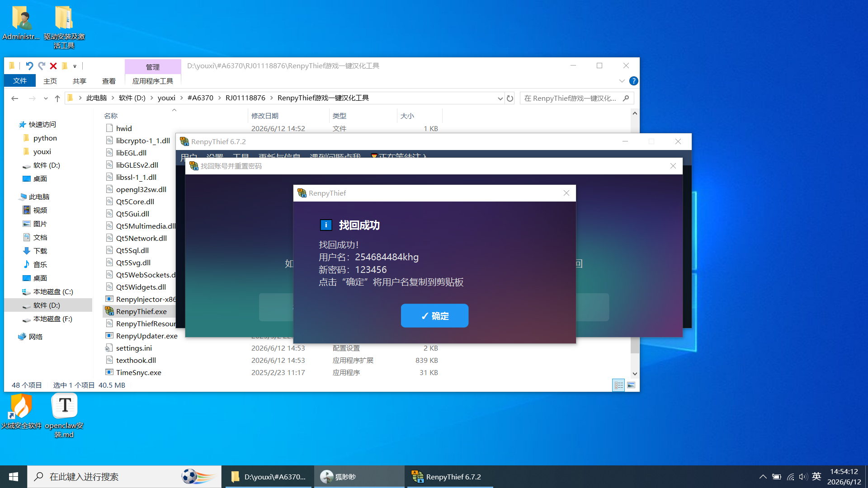Image resolution: width=868 pixels, height=488 pixels.
Task: Open RenpyThief 6.7.2 taskbar button
Action: tap(450, 477)
